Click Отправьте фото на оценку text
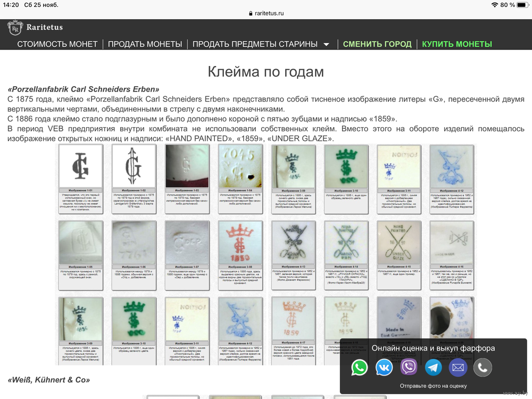The height and width of the screenshot is (399, 532). tap(433, 386)
